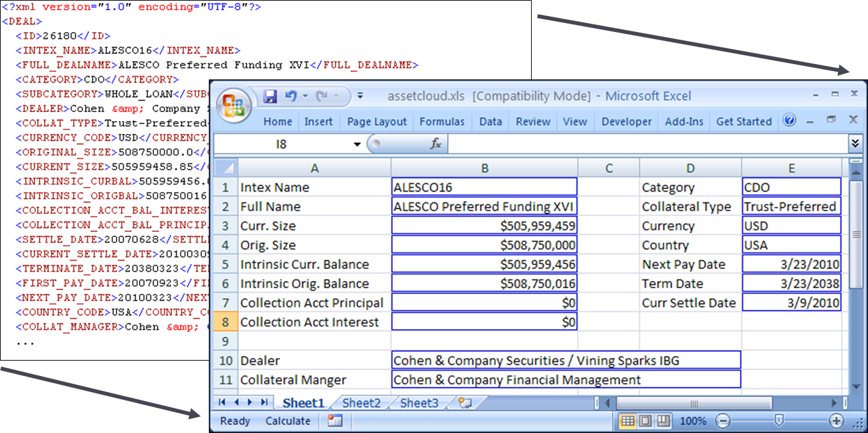The height and width of the screenshot is (433, 868).
Task: Select the Trust-Preferred collateral type cell
Action: 792,206
